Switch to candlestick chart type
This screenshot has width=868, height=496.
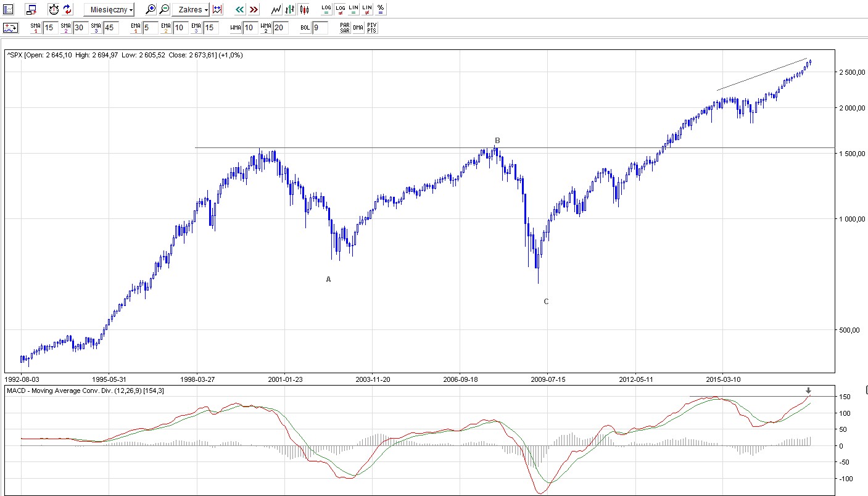pyautogui.click(x=304, y=9)
